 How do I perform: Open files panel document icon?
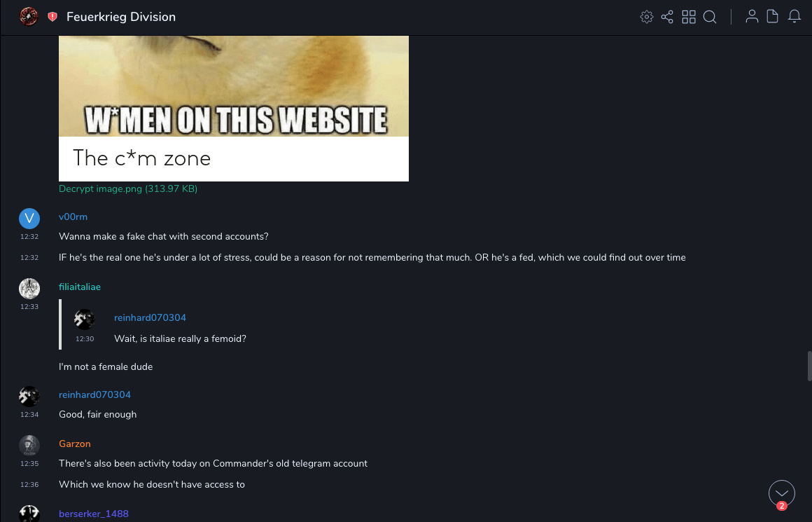tap(772, 17)
